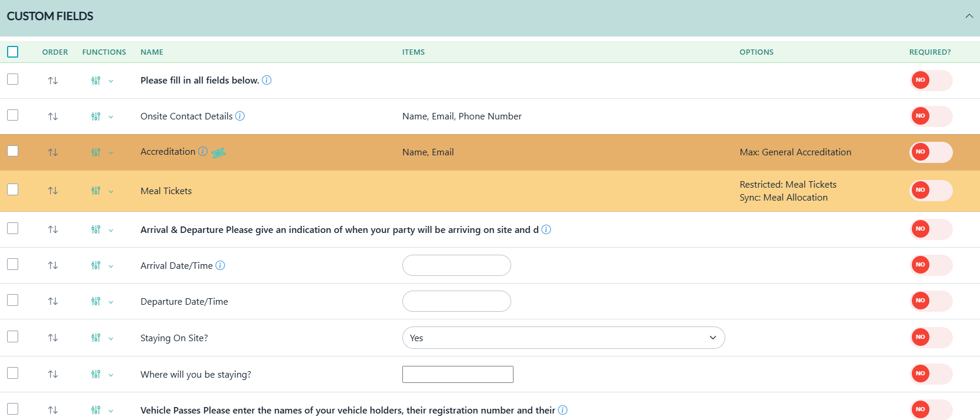This screenshot has height=420, width=980.
Task: Expand functions chevron for Arrival & Departure heading
Action: 111,230
